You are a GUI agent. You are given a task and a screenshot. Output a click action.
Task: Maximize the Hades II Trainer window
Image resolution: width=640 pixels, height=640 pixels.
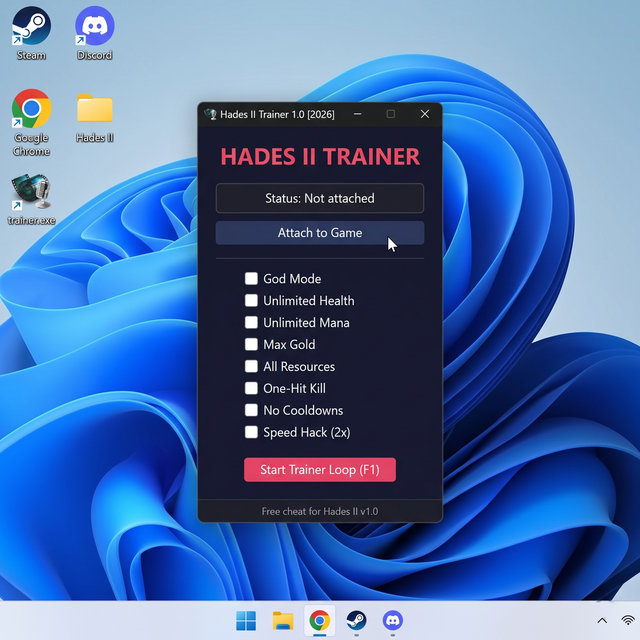point(391,114)
